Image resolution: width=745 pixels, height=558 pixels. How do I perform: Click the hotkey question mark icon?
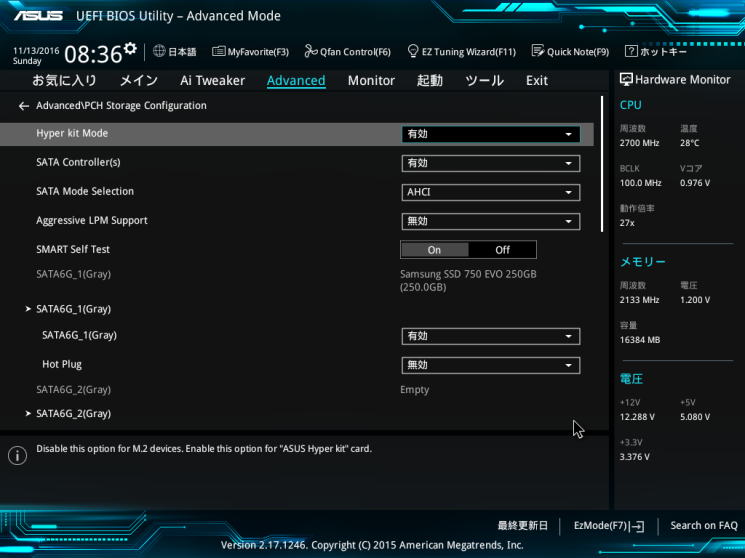coord(631,51)
